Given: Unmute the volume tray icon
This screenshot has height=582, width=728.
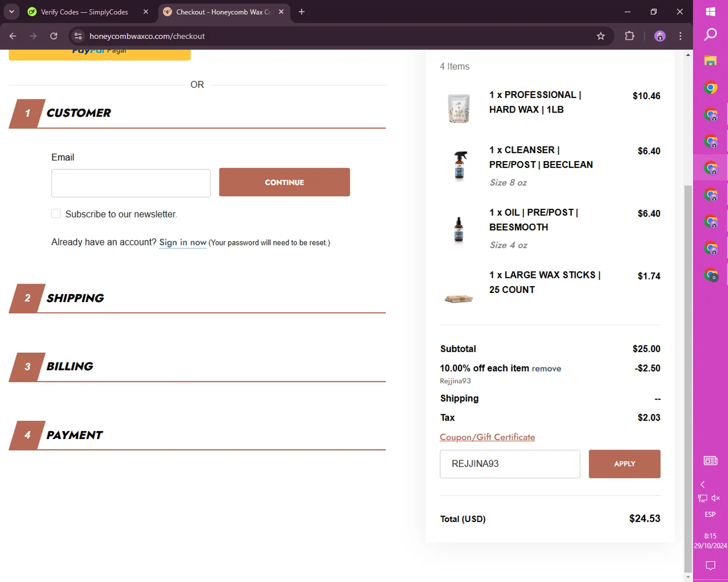Looking at the screenshot, I should coord(716,498).
